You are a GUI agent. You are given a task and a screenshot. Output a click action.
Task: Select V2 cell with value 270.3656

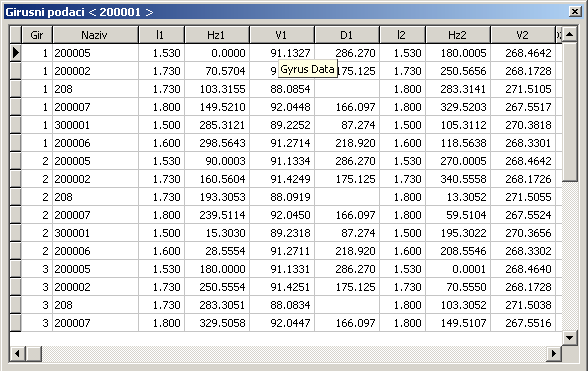click(522, 233)
